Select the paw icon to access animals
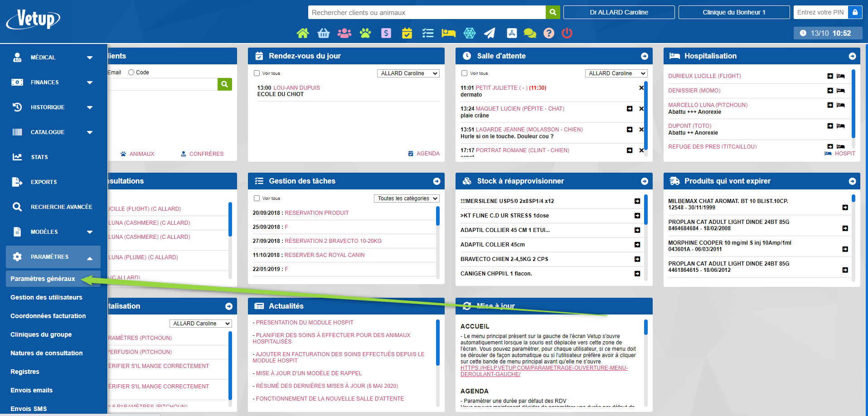 [365, 33]
